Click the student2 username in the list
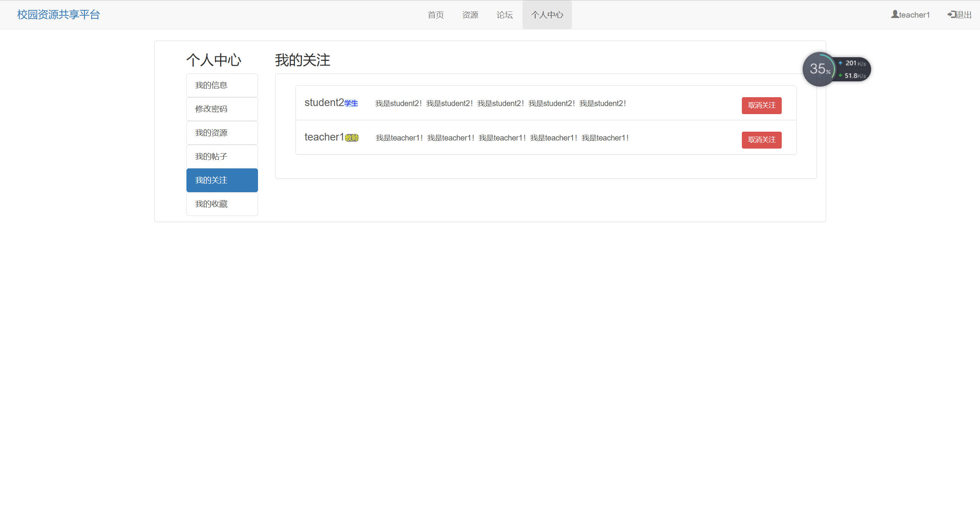980x526 pixels. click(324, 103)
